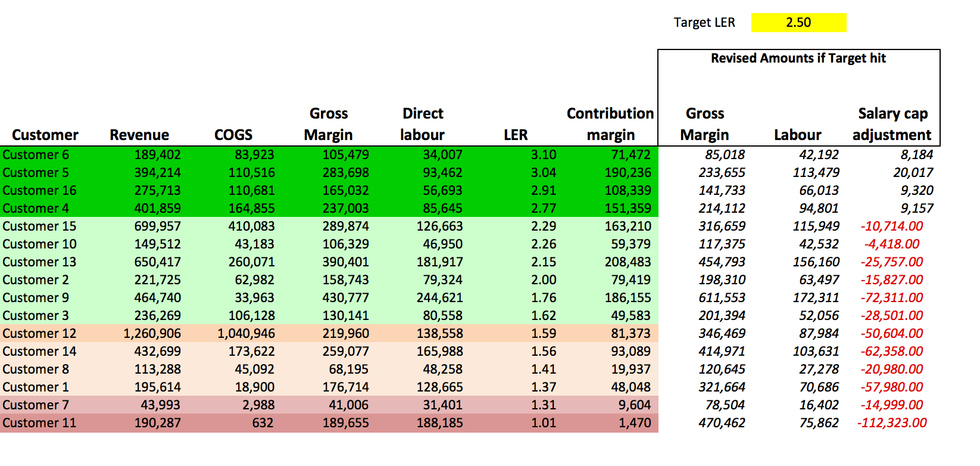Viewport: 980px width, 466px height.
Task: Select Customer 6 salary cap adjustment 8,184
Action: (x=917, y=155)
